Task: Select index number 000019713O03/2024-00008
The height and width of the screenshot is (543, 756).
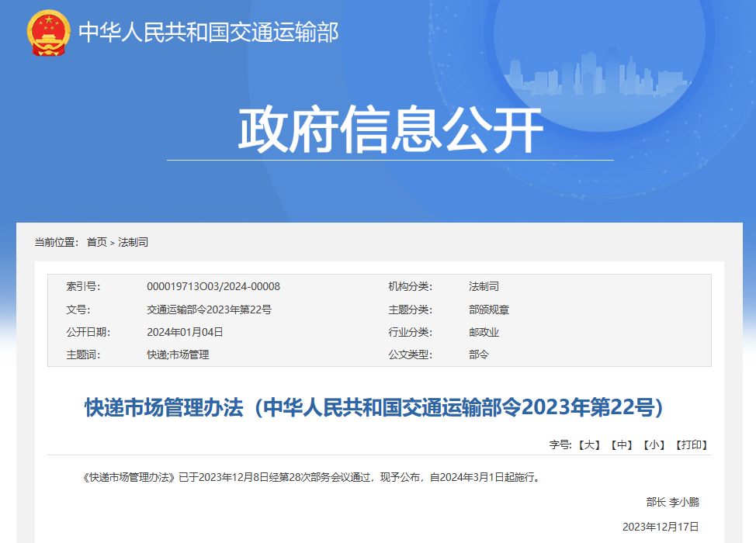Action: (x=213, y=287)
